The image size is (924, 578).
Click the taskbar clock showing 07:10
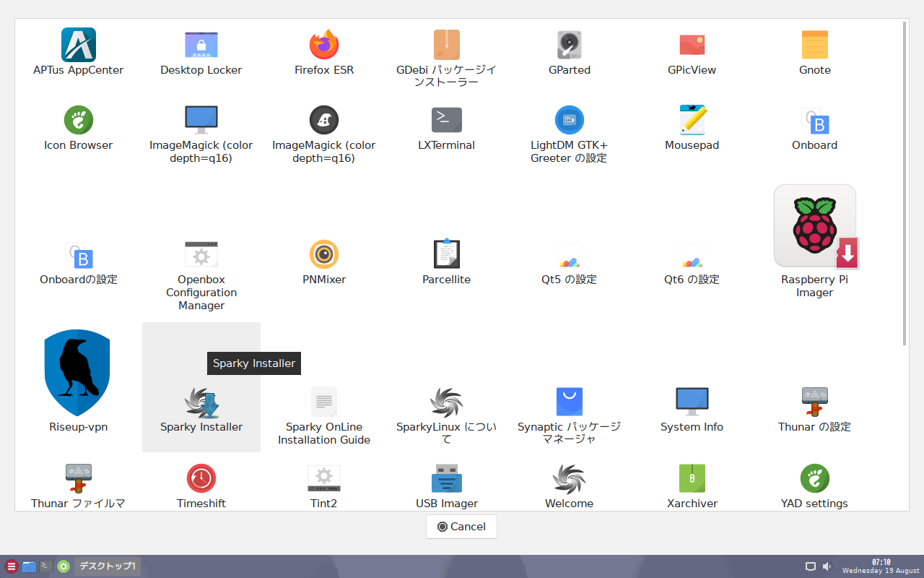(x=881, y=566)
